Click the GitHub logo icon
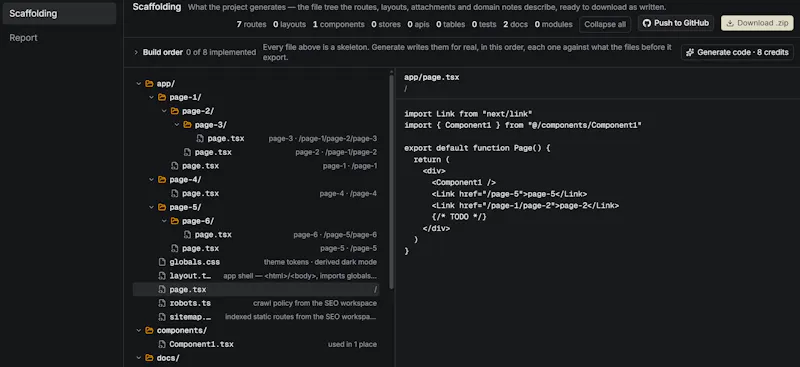 [x=646, y=23]
